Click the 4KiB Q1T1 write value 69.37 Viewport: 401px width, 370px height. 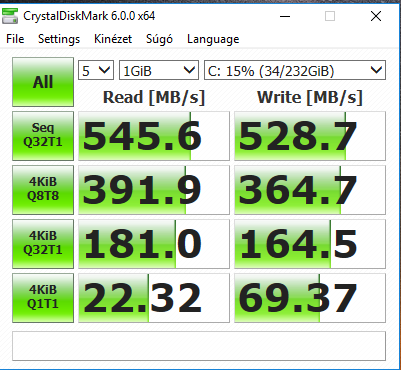[x=310, y=298]
